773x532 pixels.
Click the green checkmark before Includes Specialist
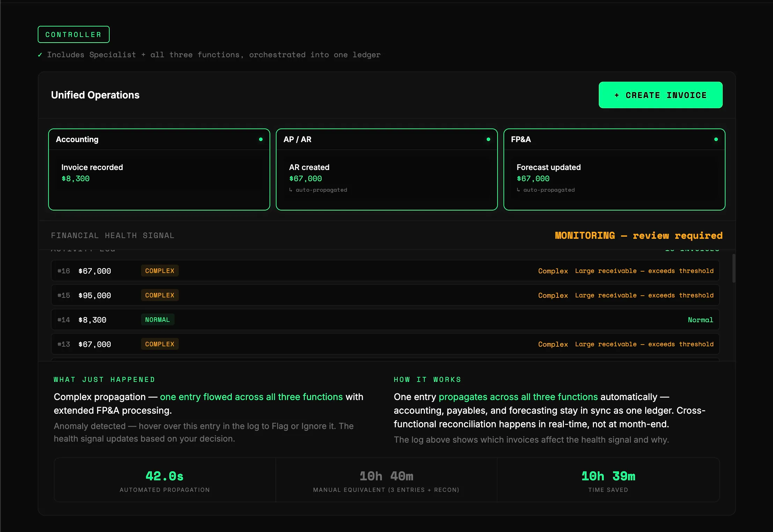pos(40,55)
